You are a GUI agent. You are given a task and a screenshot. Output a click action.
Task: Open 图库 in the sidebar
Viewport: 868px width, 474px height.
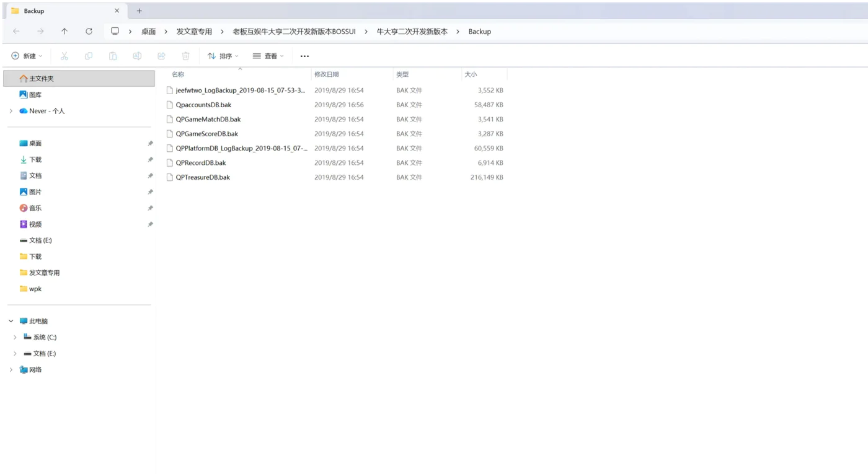35,95
